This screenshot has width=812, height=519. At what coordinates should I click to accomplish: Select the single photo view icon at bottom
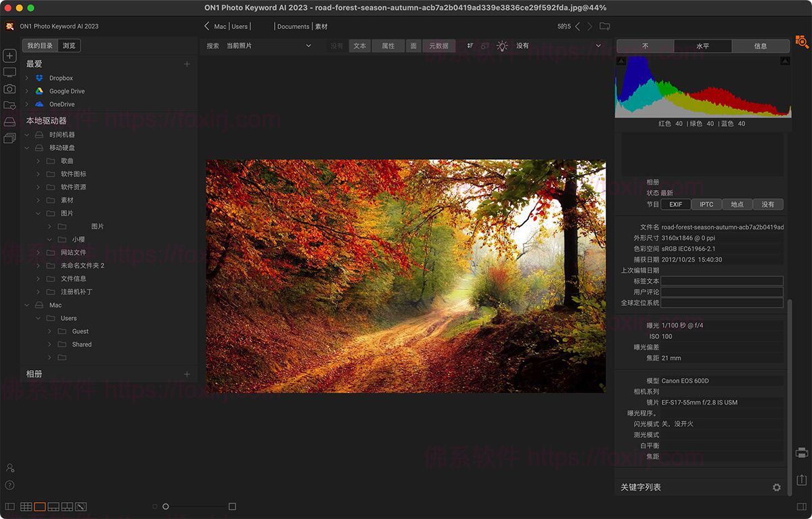[x=40, y=506]
